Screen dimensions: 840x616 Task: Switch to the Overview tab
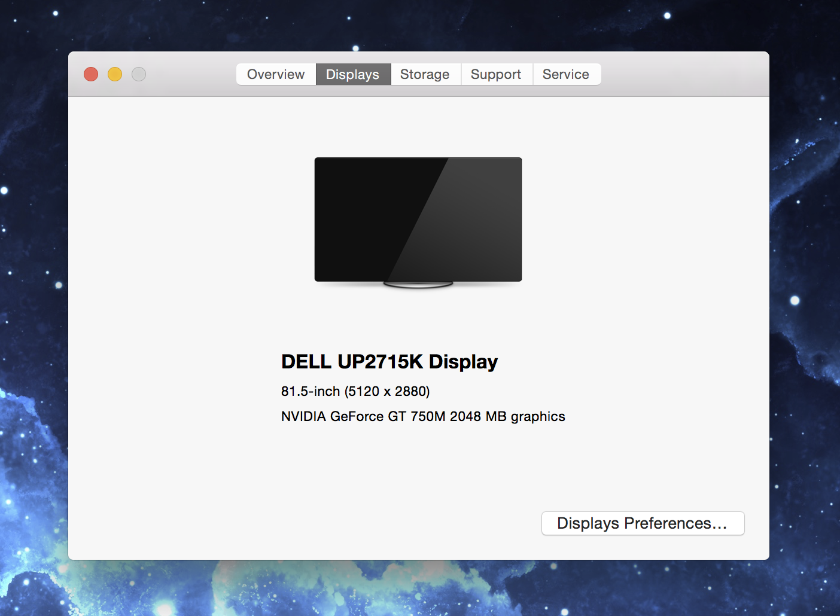(276, 74)
